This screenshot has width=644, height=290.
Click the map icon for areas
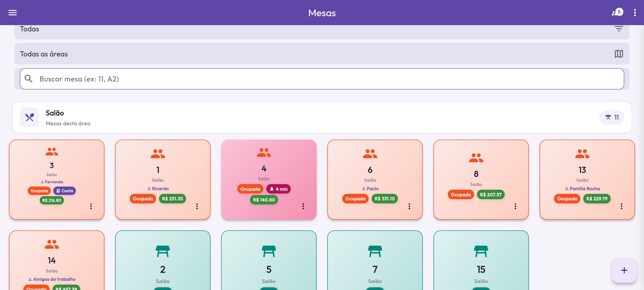619,54
